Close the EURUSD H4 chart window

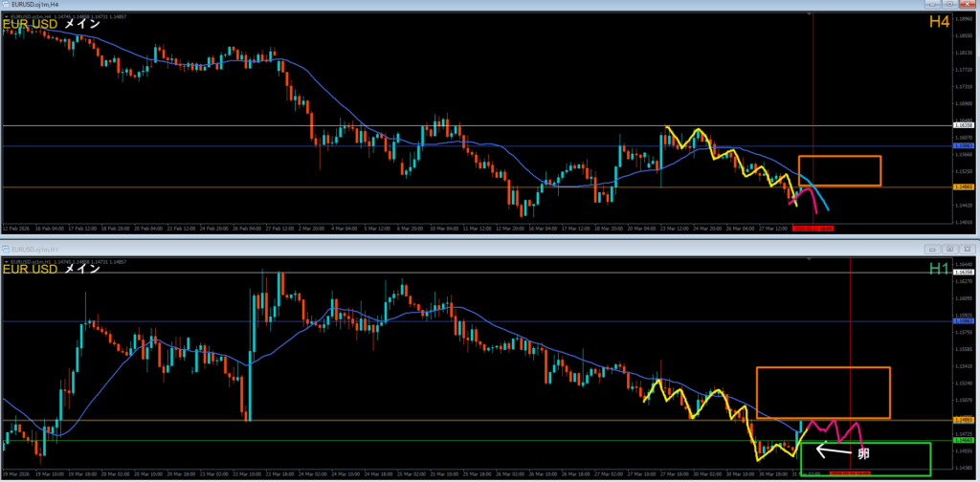tap(967, 4)
